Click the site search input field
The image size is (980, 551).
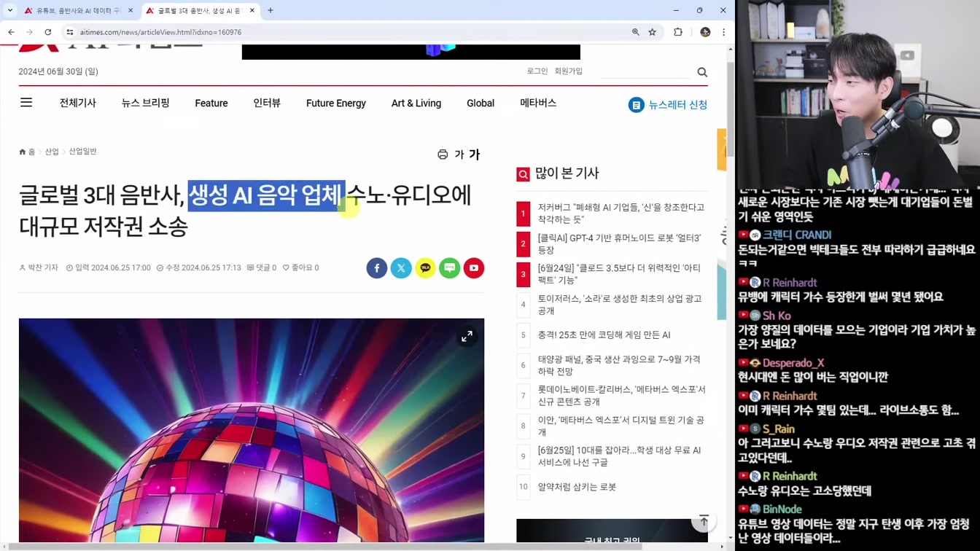(646, 71)
